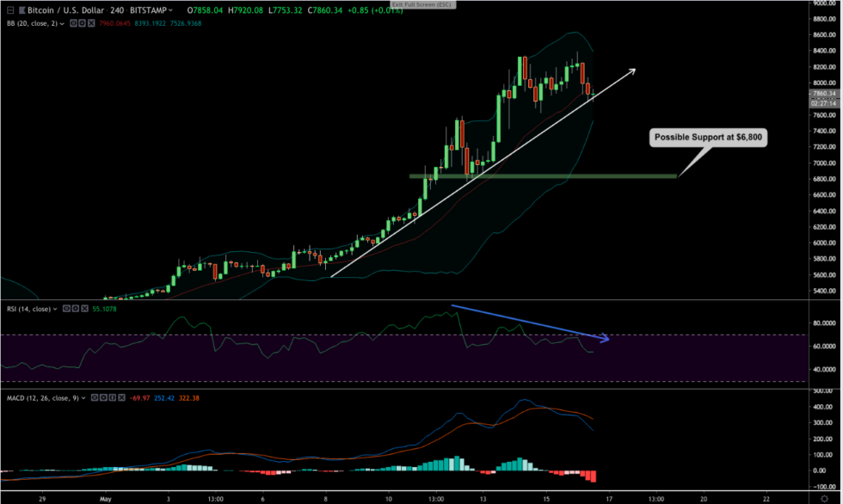Open the RSI indicator settings

pos(77,309)
